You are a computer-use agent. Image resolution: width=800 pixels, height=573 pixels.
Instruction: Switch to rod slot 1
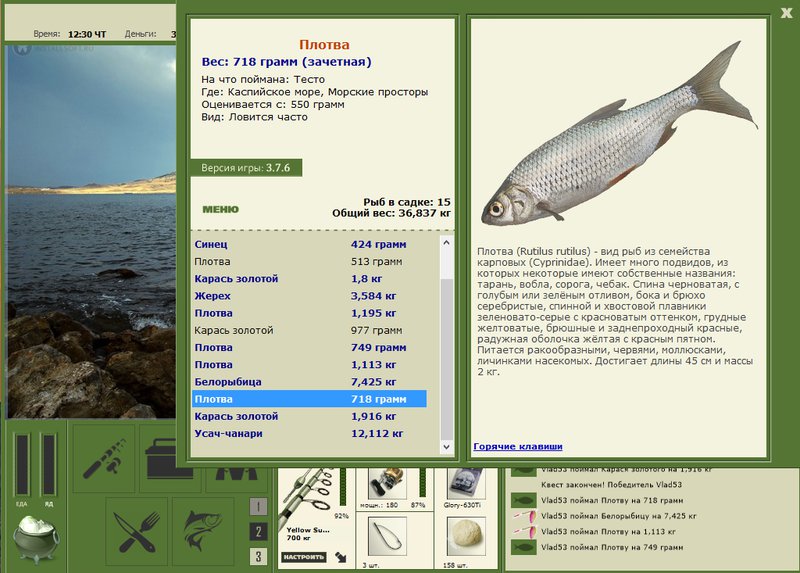tap(258, 507)
